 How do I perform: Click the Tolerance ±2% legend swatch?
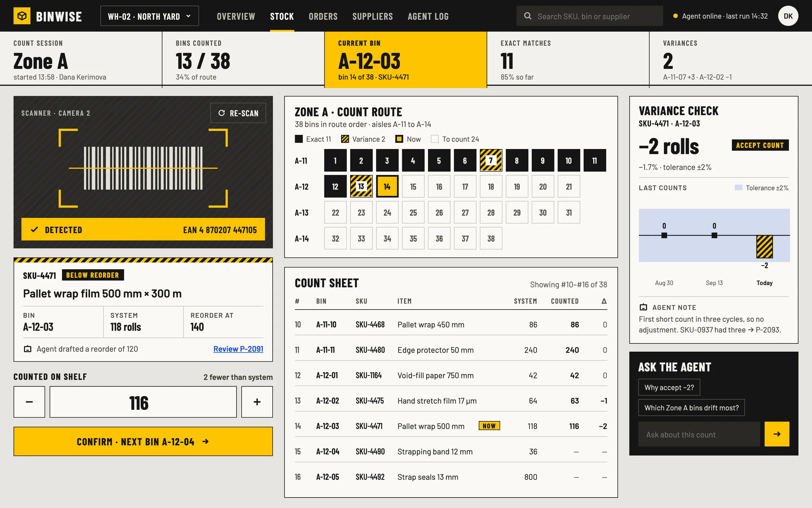click(739, 188)
